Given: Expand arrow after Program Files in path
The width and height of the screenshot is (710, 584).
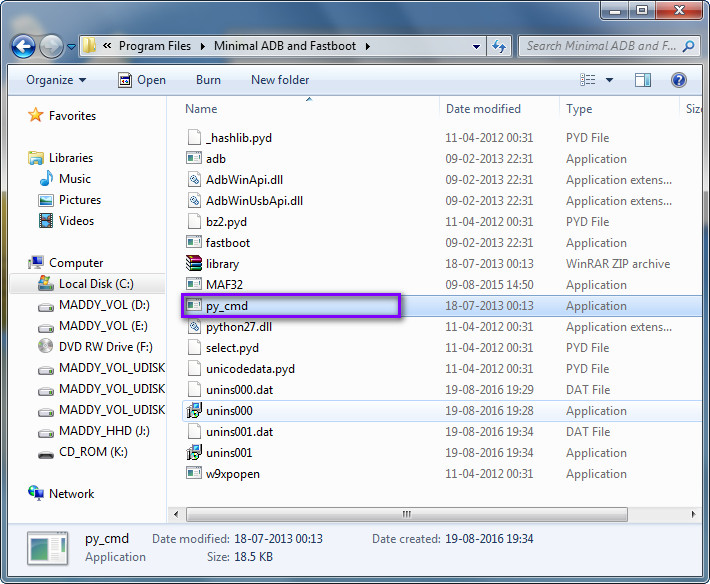Looking at the screenshot, I should point(202,46).
